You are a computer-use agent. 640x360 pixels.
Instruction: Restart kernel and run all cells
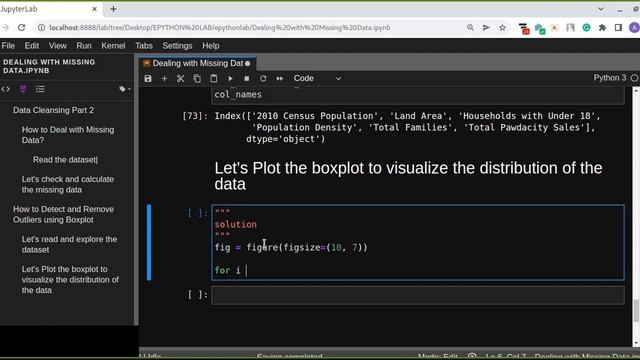pos(280,78)
